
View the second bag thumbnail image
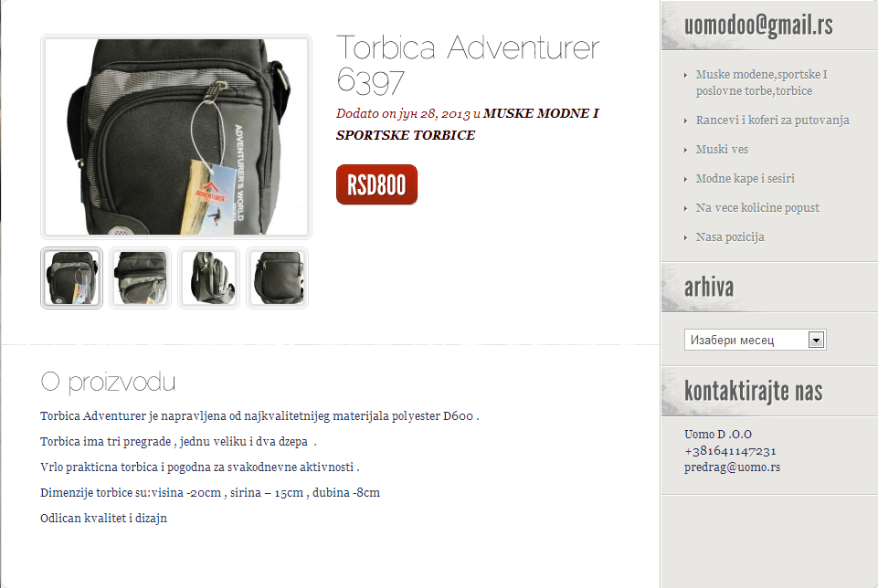coord(140,278)
